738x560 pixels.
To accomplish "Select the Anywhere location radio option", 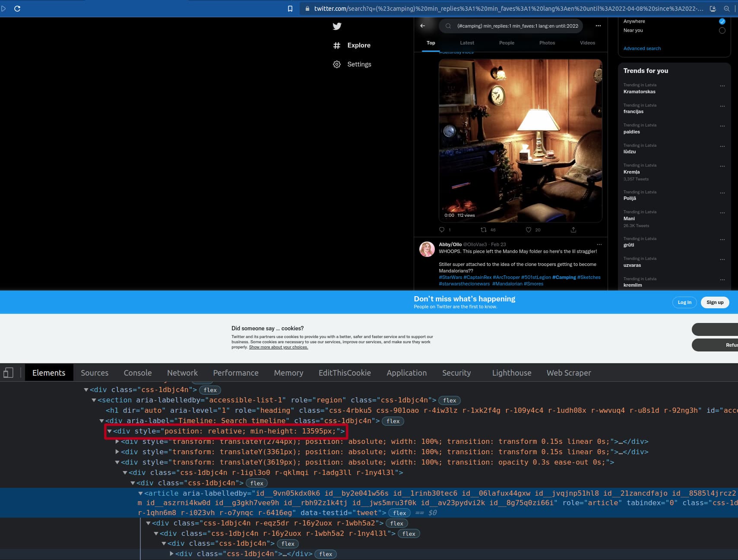I will [722, 21].
